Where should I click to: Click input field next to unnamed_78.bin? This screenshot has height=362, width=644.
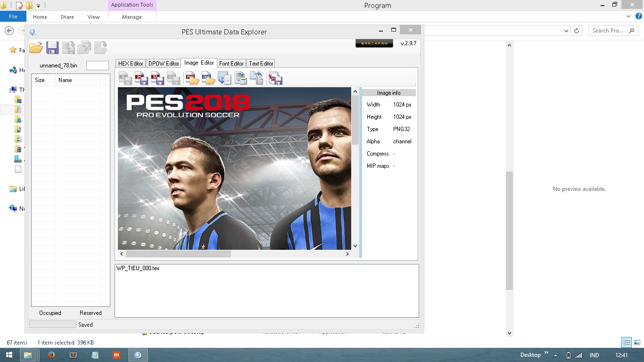click(x=98, y=66)
